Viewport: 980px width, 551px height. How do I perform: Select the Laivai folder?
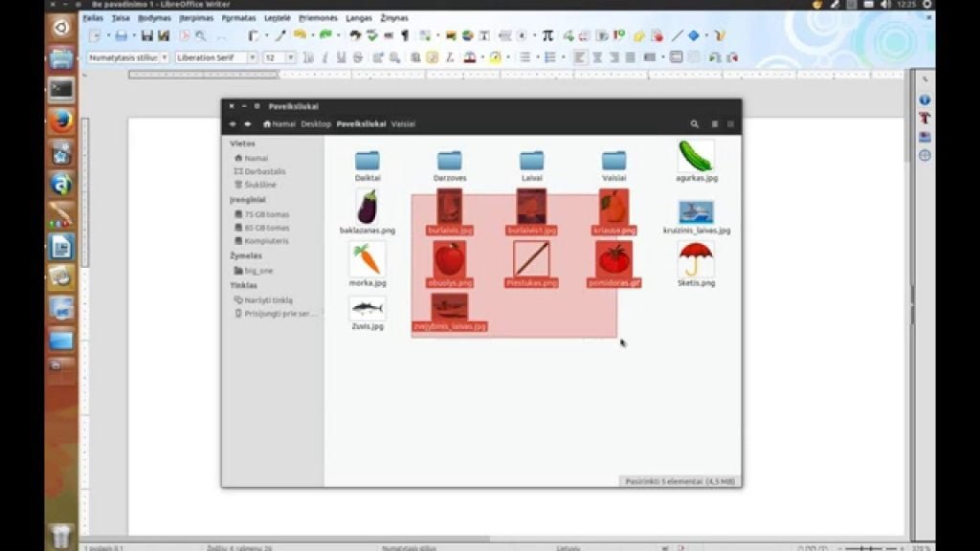tap(532, 165)
